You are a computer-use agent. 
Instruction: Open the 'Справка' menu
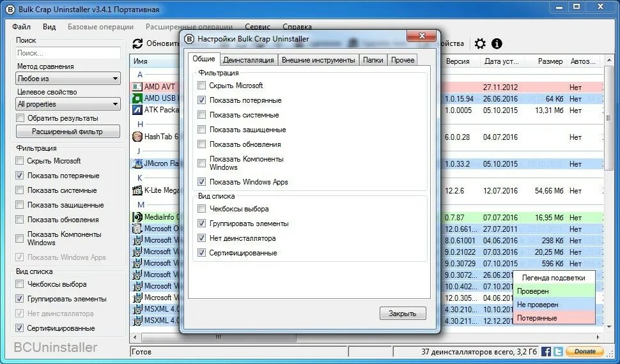(x=297, y=27)
